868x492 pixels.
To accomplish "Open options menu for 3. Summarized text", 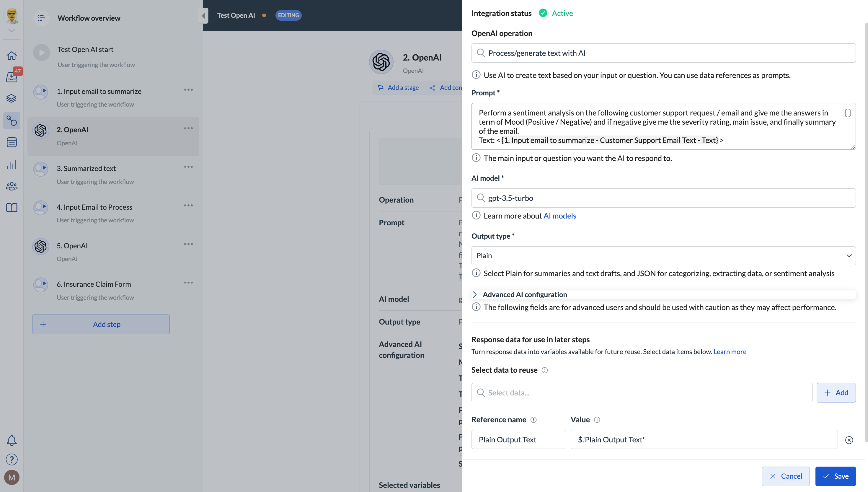I will coord(188,167).
